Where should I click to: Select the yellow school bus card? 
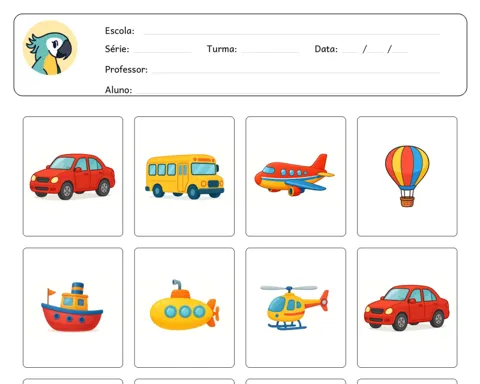(184, 176)
